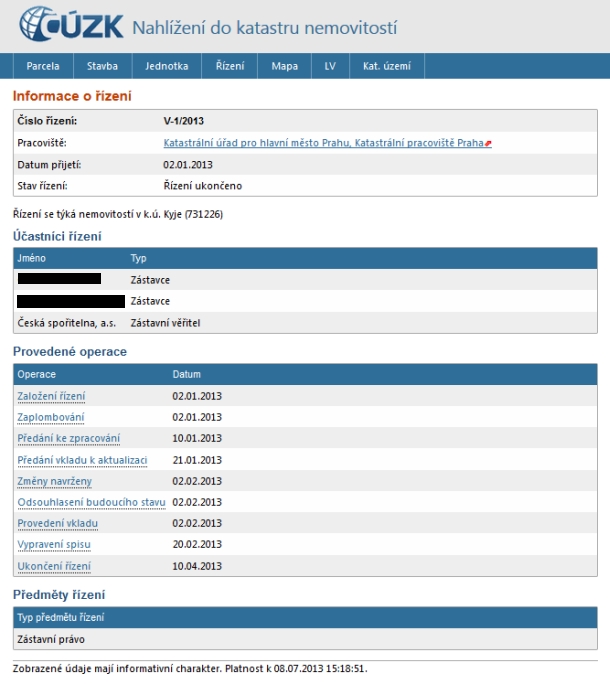Click the Provedení vkladu link
This screenshot has width=610, height=684.
[58, 524]
